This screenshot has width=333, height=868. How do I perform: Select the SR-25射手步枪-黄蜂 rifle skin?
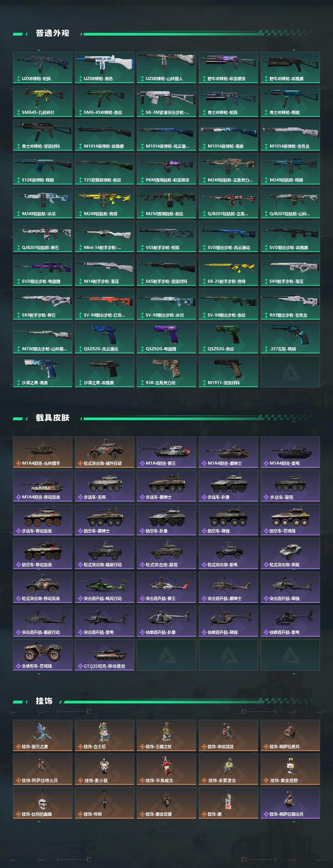coord(228,270)
